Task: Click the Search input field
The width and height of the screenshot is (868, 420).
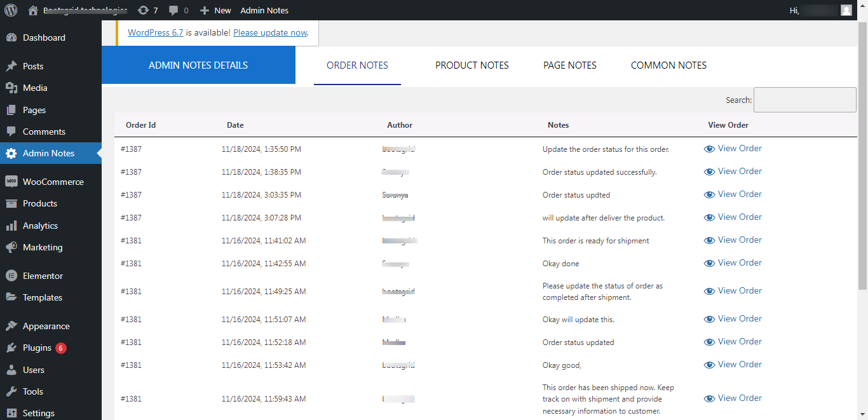Action: (805, 100)
